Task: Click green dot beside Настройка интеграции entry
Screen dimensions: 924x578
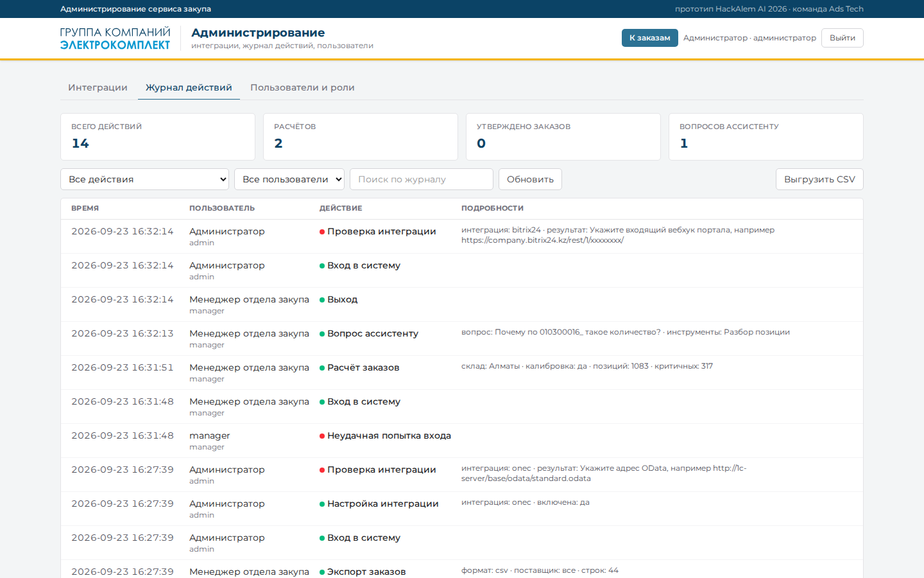Action: point(322,504)
